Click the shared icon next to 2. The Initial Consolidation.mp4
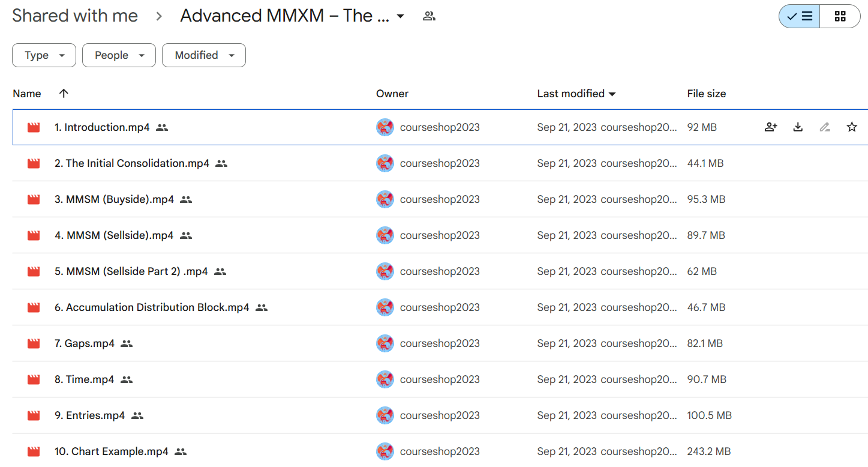This screenshot has height=467, width=868. 221,163
